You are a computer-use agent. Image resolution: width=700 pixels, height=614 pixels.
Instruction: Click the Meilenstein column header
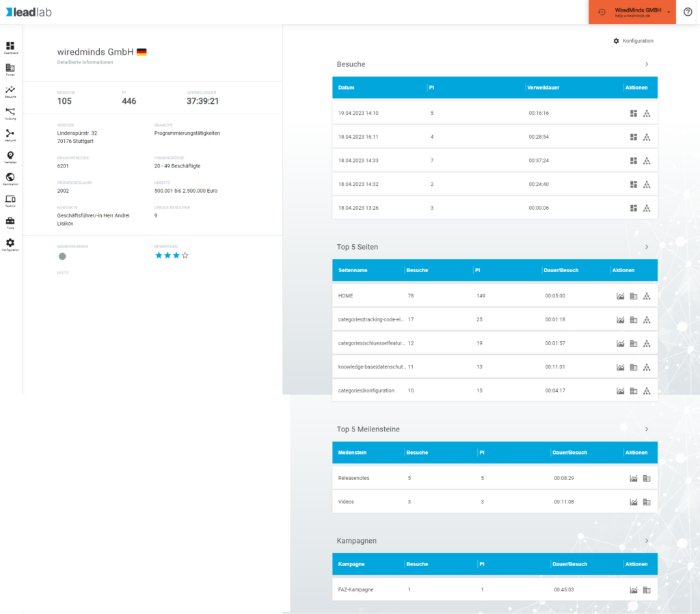[x=352, y=453]
